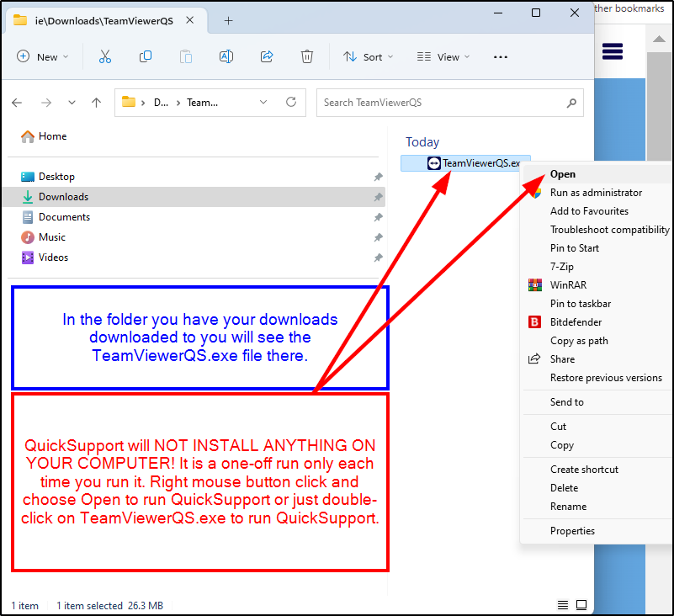Click the Cut scissors icon in toolbar
Image resolution: width=674 pixels, height=616 pixels.
tap(105, 56)
